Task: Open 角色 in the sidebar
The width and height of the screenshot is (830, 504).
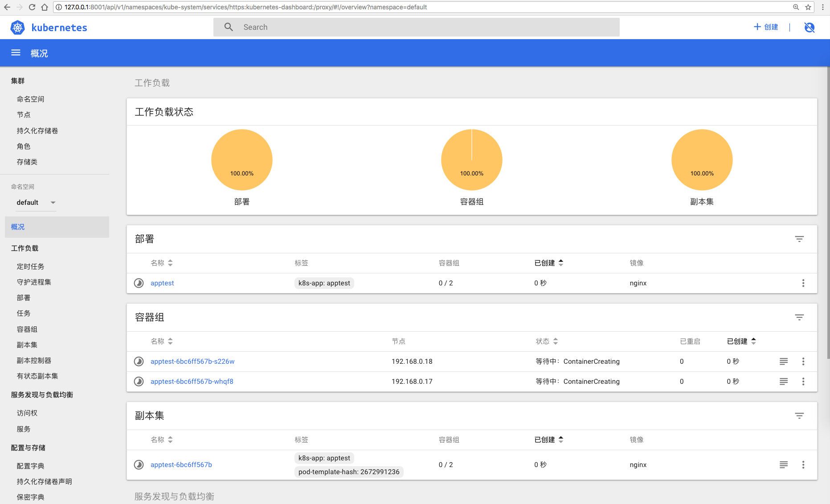Action: (x=24, y=146)
